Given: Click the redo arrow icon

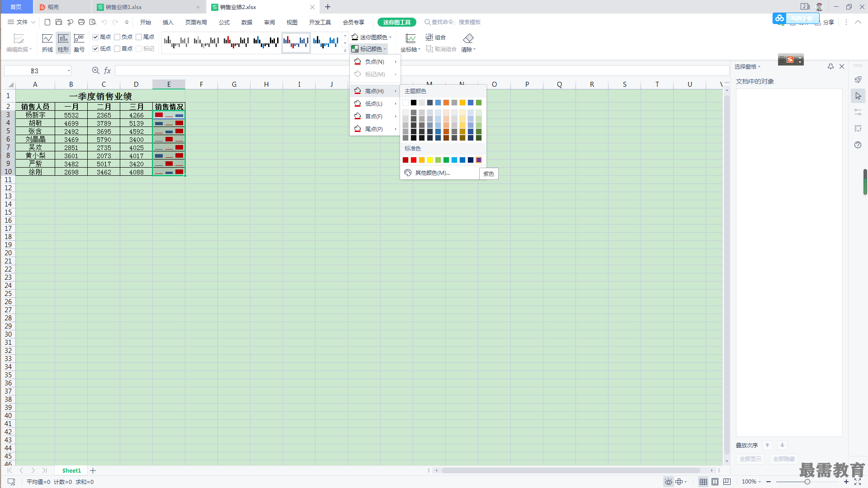Looking at the screenshot, I should (x=115, y=22).
